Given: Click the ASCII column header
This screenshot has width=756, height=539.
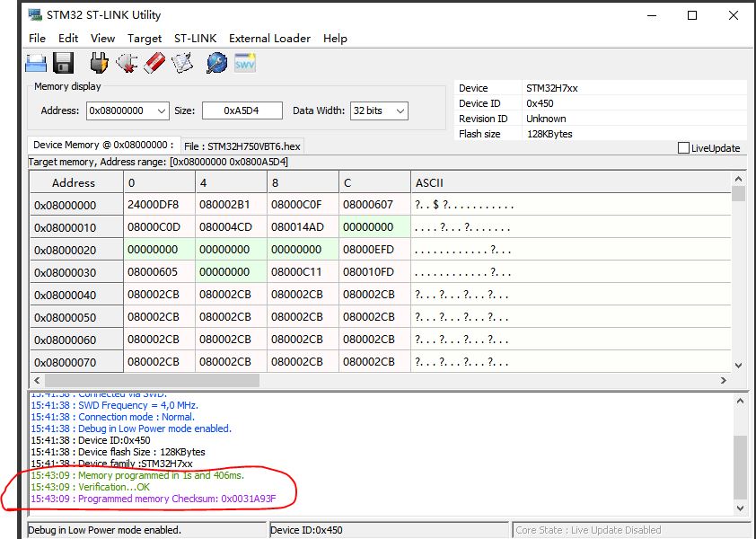Looking at the screenshot, I should pos(571,183).
